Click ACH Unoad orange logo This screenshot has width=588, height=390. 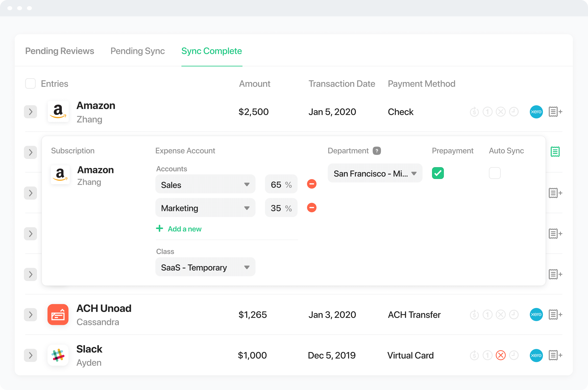58,314
